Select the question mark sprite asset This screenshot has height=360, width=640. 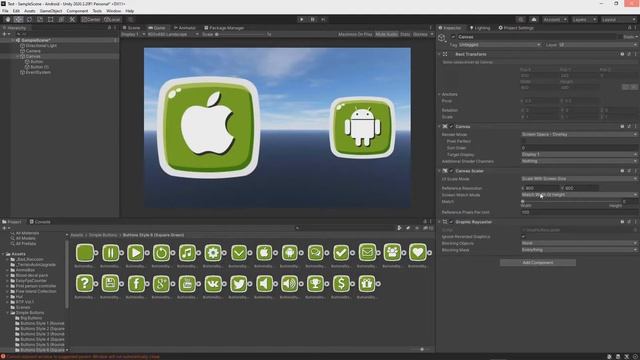point(84,284)
